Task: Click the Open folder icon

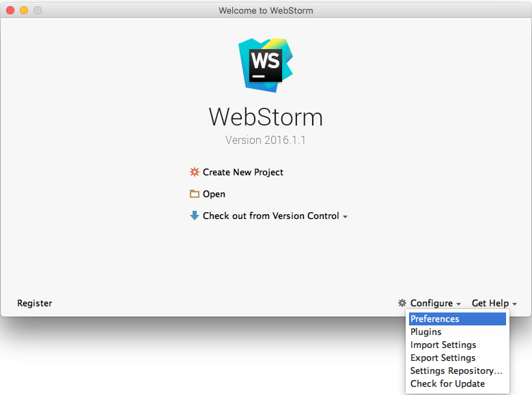Action: coord(195,194)
